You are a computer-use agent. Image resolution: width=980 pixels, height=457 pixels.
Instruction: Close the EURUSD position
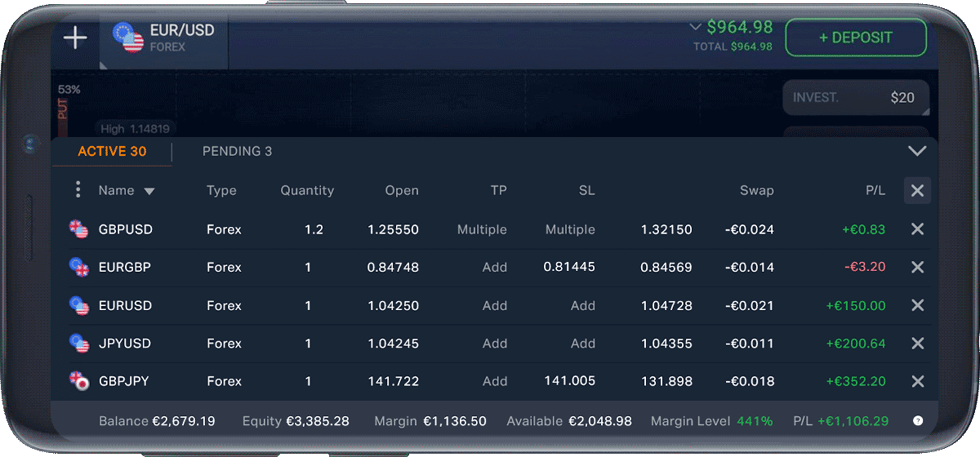point(917,305)
